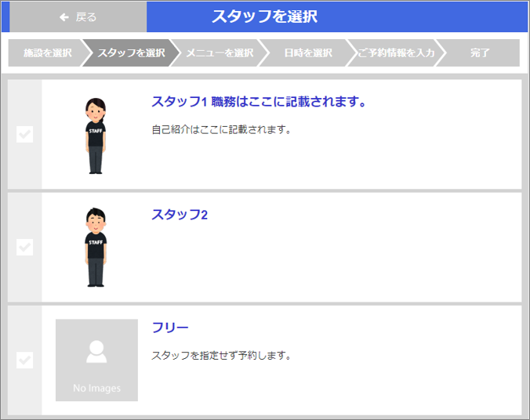Click the 自己紹介はここに記載されます text
Screen dimensions: 530x420
pyautogui.click(x=221, y=130)
